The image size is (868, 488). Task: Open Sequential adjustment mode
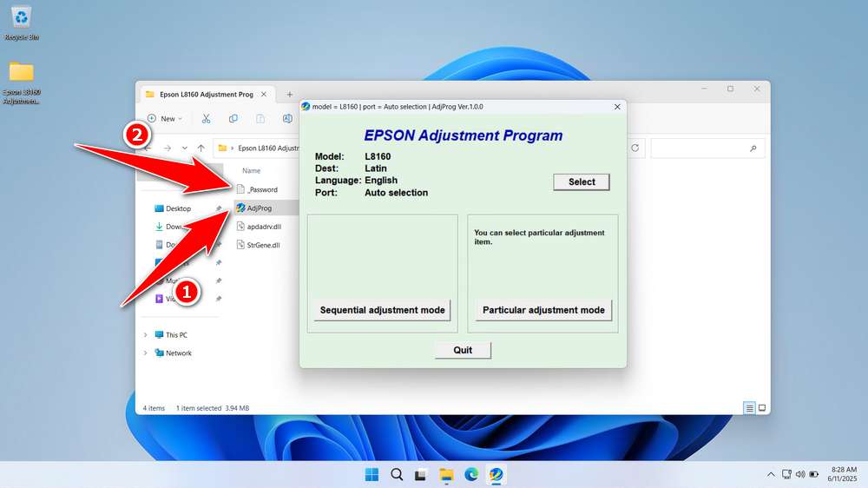pyautogui.click(x=382, y=310)
